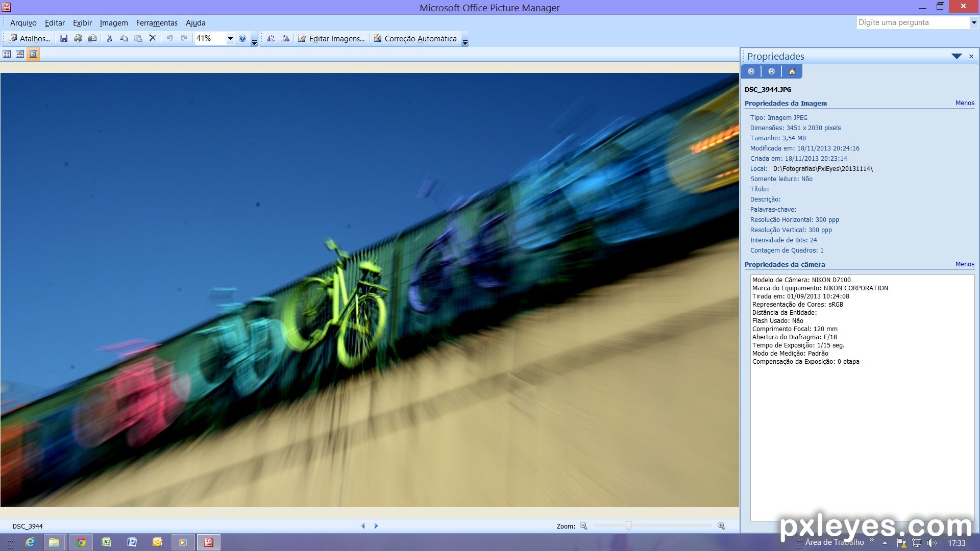Image resolution: width=980 pixels, height=551 pixels.
Task: Click the Redo arrow icon
Action: pos(184,38)
